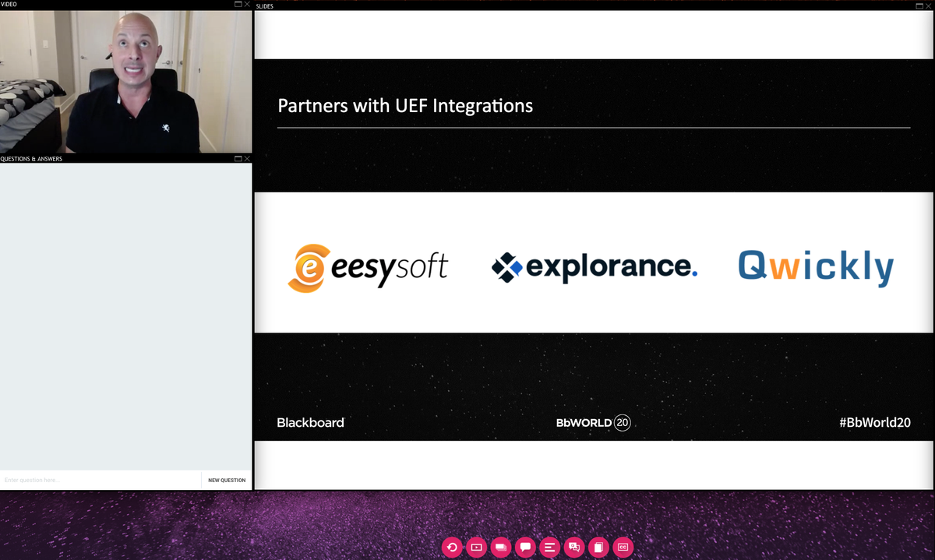
Task: Click the Blackboard footer text
Action: (x=310, y=422)
